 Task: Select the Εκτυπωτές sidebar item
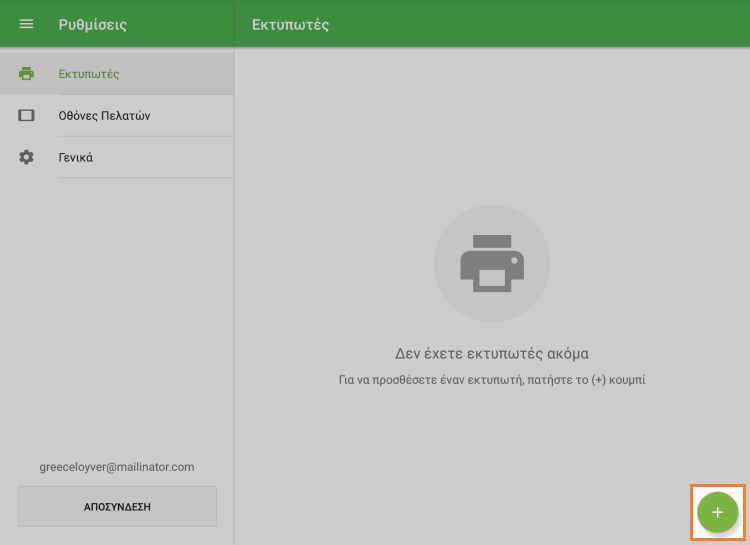tap(89, 73)
